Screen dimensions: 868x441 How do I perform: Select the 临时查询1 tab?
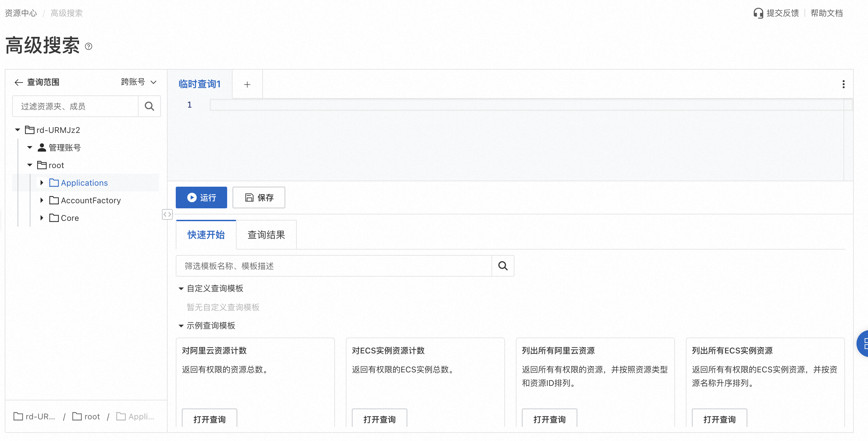coord(199,84)
